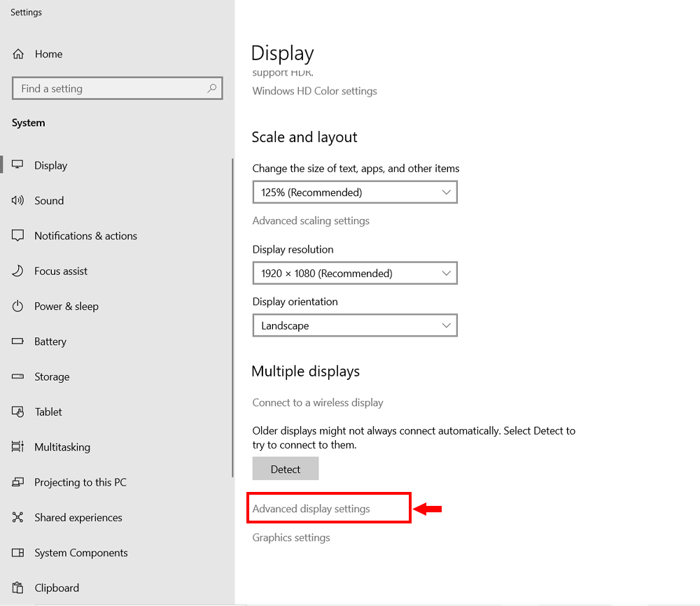Open the Display orientation dropdown
This screenshot has height=606, width=700.
[x=354, y=326]
